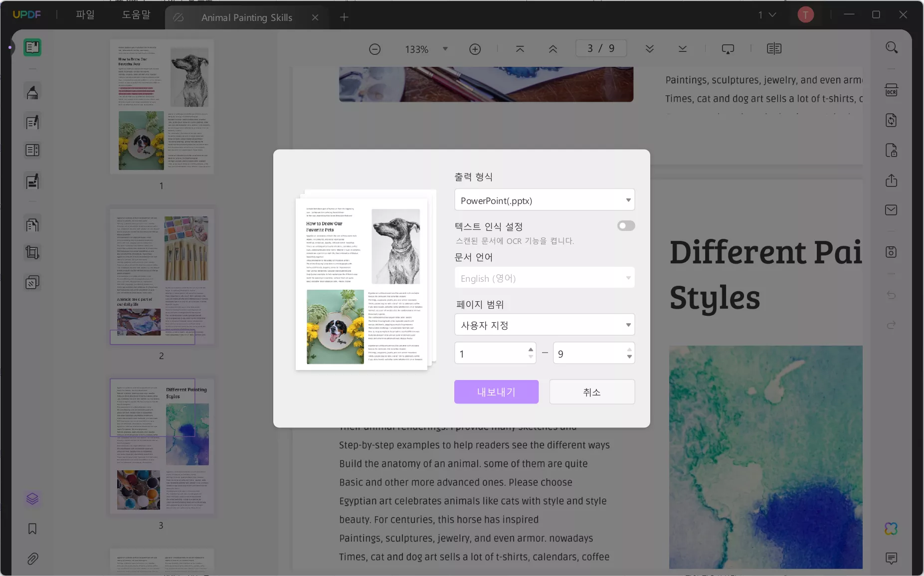The width and height of the screenshot is (924, 576).
Task: Click the zoom in plus button
Action: tap(475, 49)
